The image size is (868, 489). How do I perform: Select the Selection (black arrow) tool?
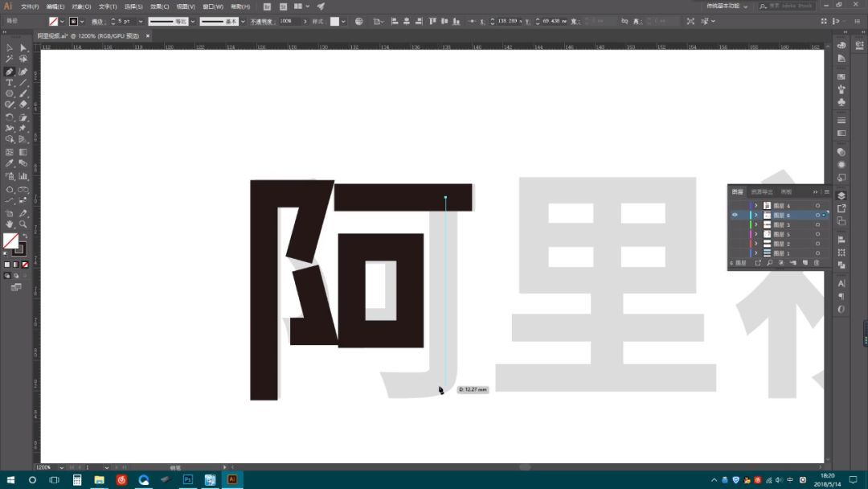[10, 48]
